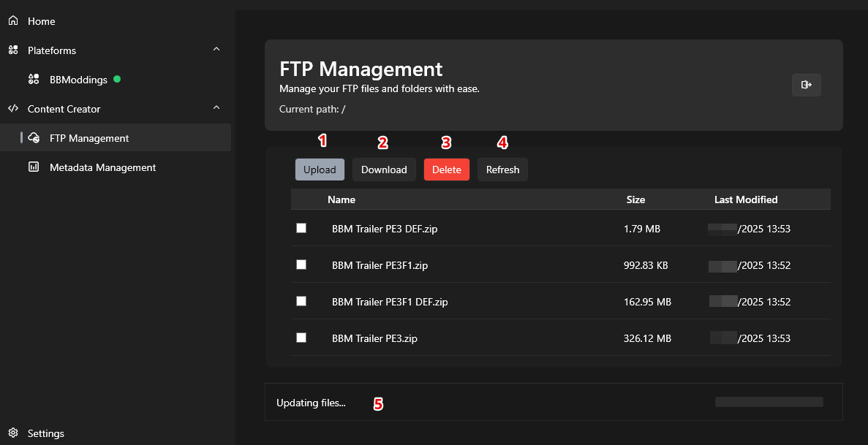Click the Home house icon in sidebar
868x445 pixels.
pyautogui.click(x=13, y=21)
